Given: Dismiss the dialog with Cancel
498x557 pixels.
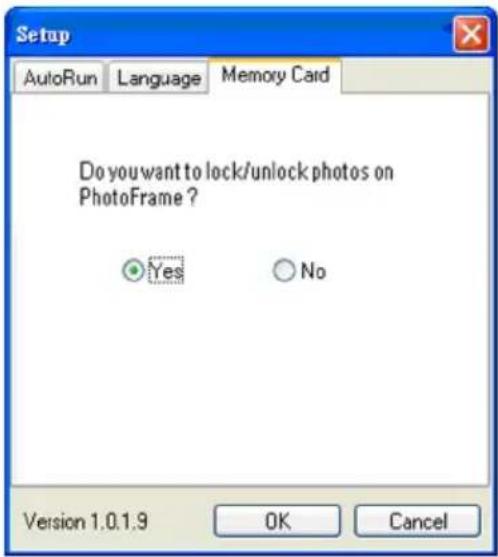Looking at the screenshot, I should tap(417, 521).
